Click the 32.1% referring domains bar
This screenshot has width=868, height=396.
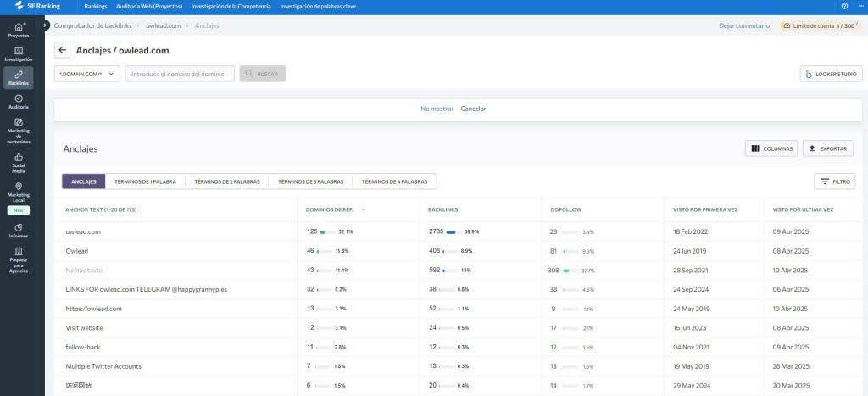[327, 232]
